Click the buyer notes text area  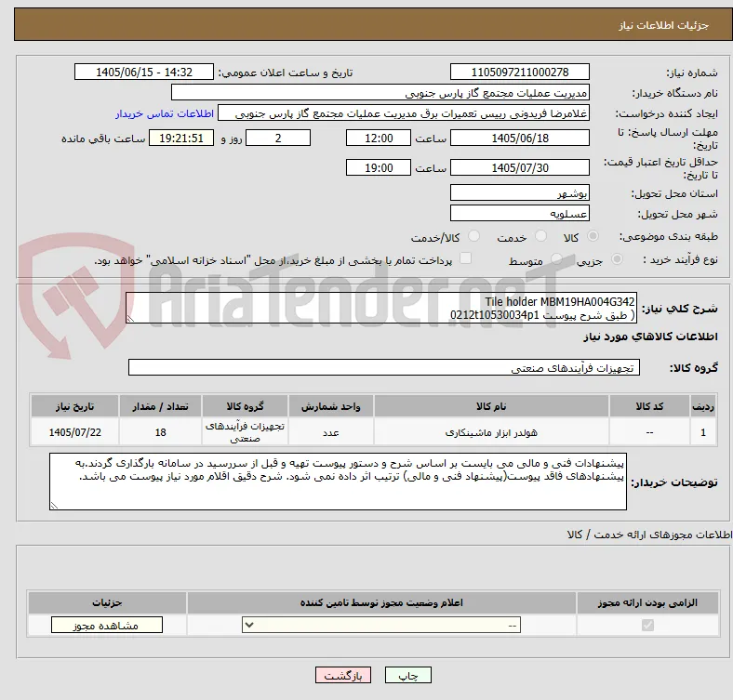pos(338,482)
